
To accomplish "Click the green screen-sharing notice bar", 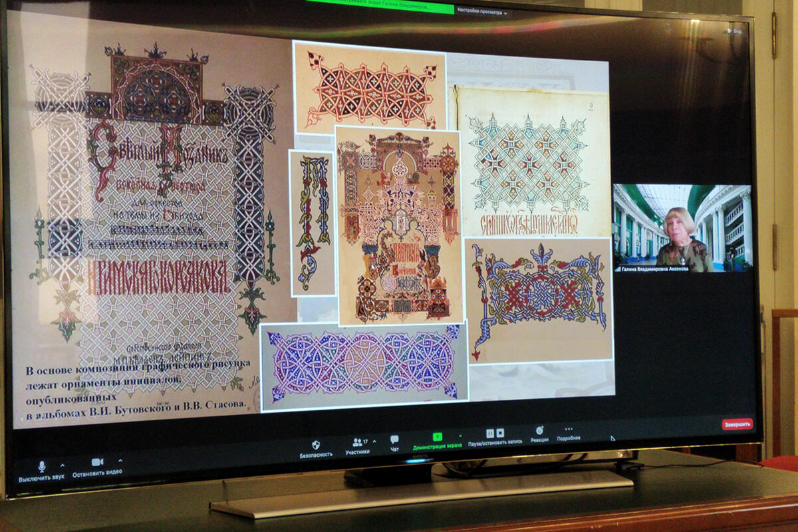I will coord(380,6).
